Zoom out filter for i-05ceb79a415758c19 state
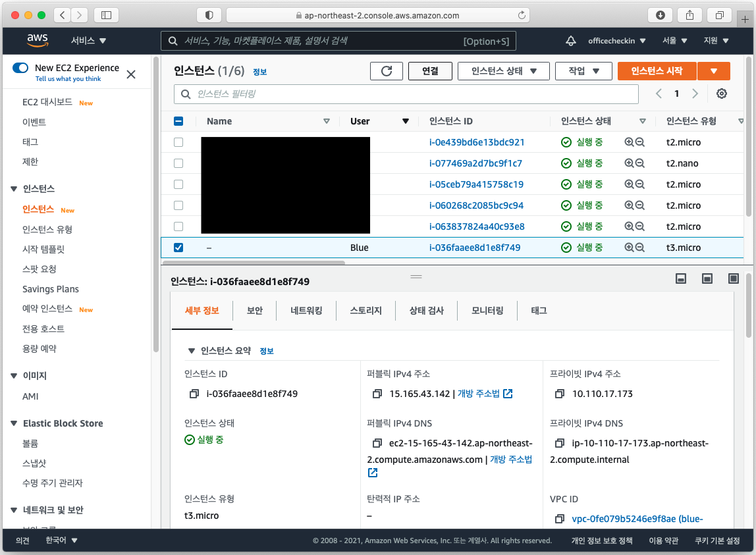Viewport: 756px width, 555px height. [640, 184]
